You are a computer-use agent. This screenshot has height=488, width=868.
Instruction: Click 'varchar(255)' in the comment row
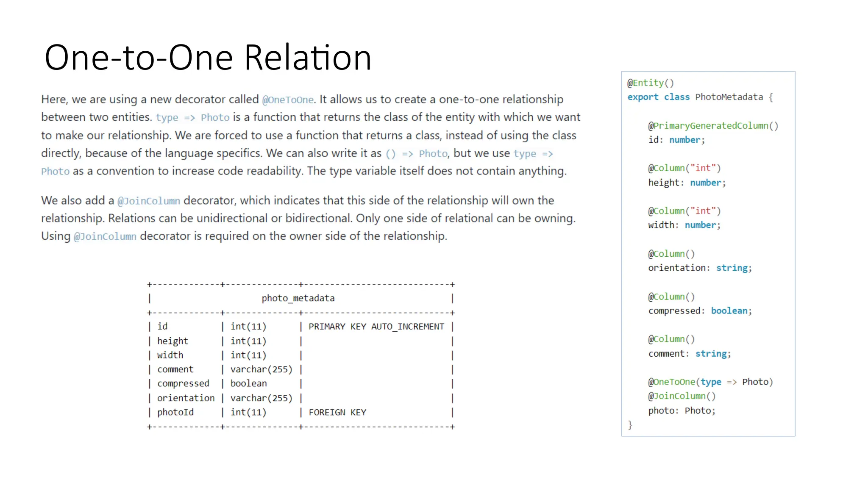[262, 369]
